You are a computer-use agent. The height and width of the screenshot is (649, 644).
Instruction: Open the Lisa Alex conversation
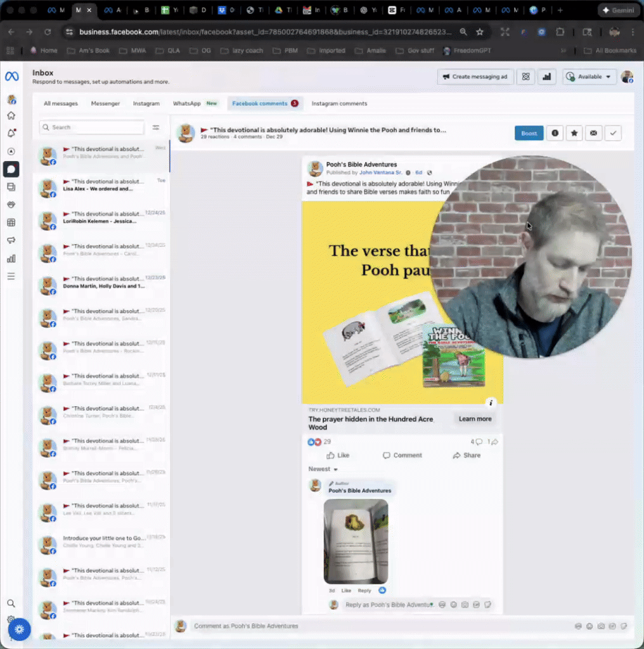coord(101,188)
